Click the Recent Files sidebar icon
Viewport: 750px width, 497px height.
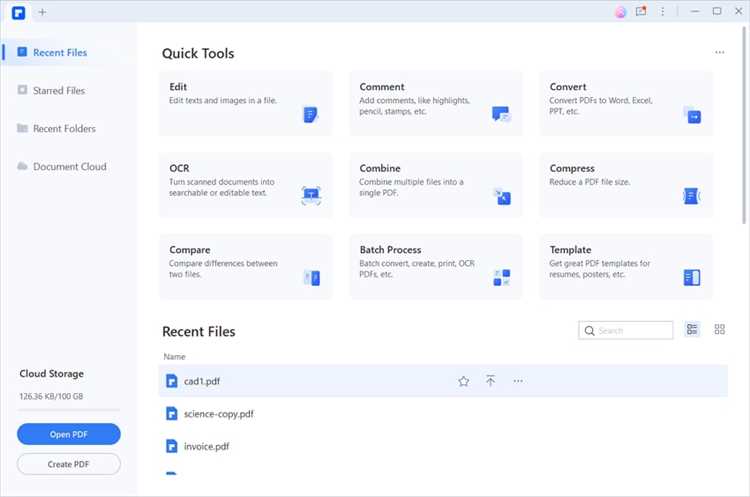coord(22,52)
